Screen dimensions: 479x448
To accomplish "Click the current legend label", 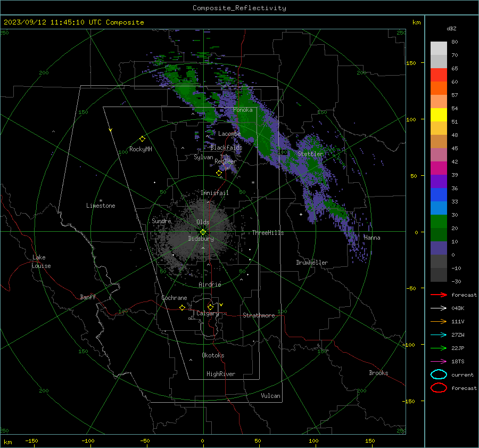I will coord(463,374).
